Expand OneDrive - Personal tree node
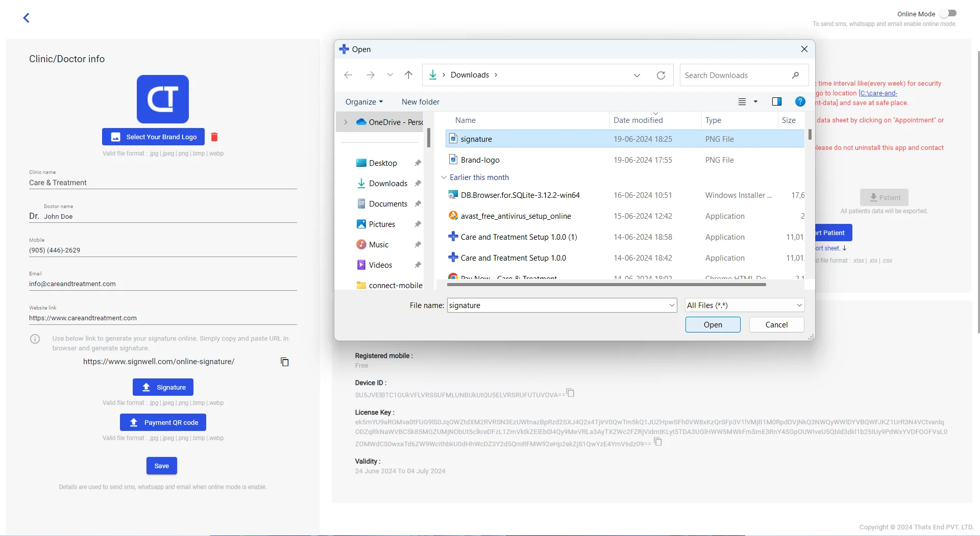980x536 pixels. (x=346, y=122)
